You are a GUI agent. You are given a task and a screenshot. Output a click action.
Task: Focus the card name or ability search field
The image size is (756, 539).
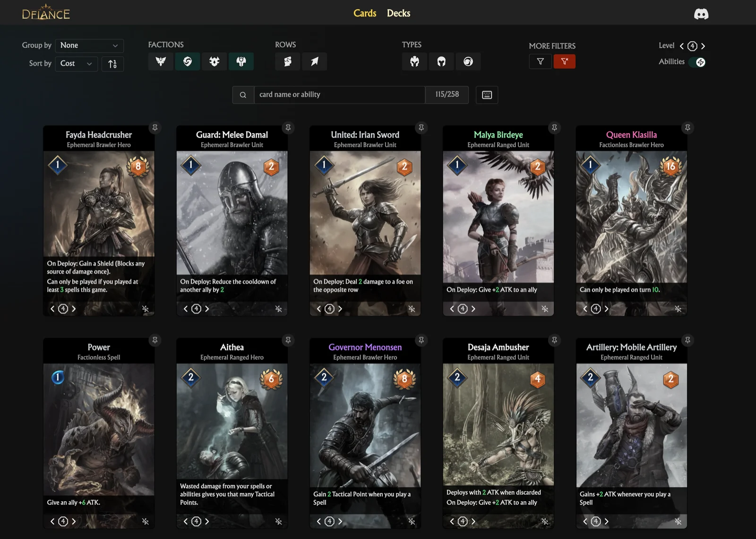pyautogui.click(x=339, y=95)
